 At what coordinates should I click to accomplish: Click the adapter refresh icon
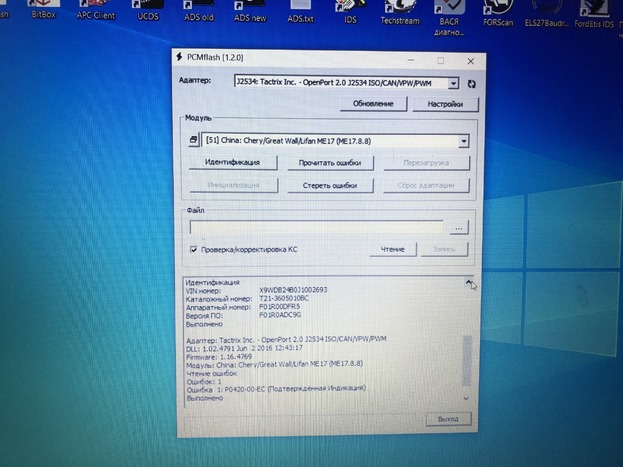(472, 85)
